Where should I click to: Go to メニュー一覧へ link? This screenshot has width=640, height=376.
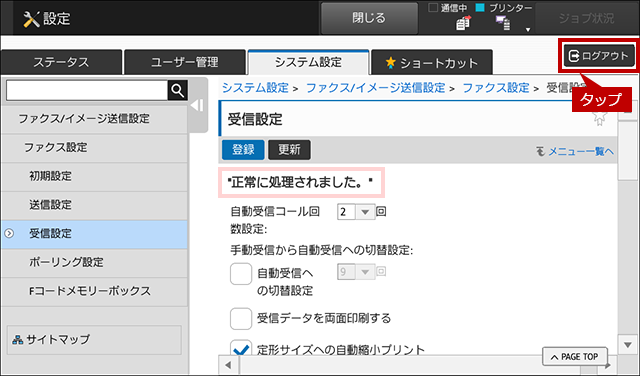(575, 151)
